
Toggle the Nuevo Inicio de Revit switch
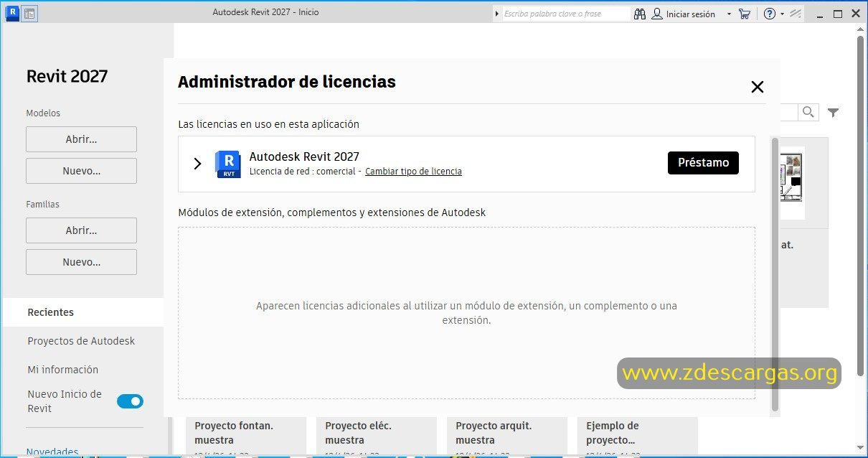pos(130,401)
